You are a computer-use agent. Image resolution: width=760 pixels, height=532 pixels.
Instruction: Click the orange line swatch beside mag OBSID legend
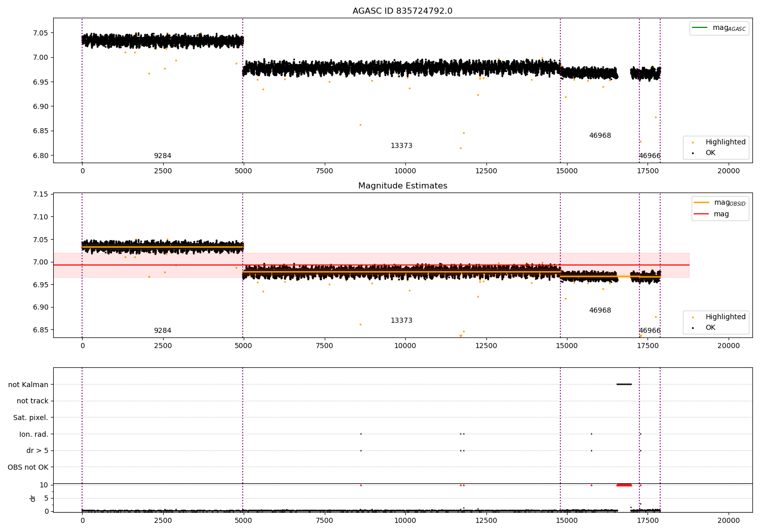(x=701, y=203)
